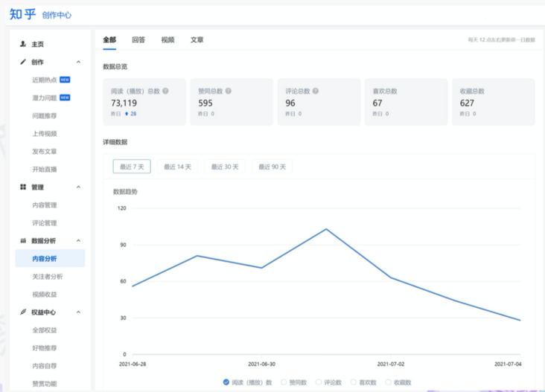This screenshot has width=545, height=392.
Task: Switch to the 文章 tab
Action: click(197, 40)
